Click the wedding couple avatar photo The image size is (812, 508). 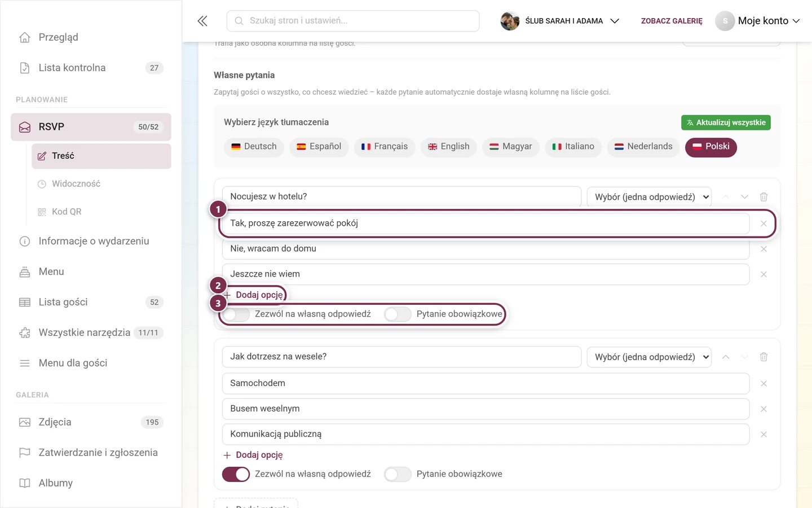(x=510, y=21)
